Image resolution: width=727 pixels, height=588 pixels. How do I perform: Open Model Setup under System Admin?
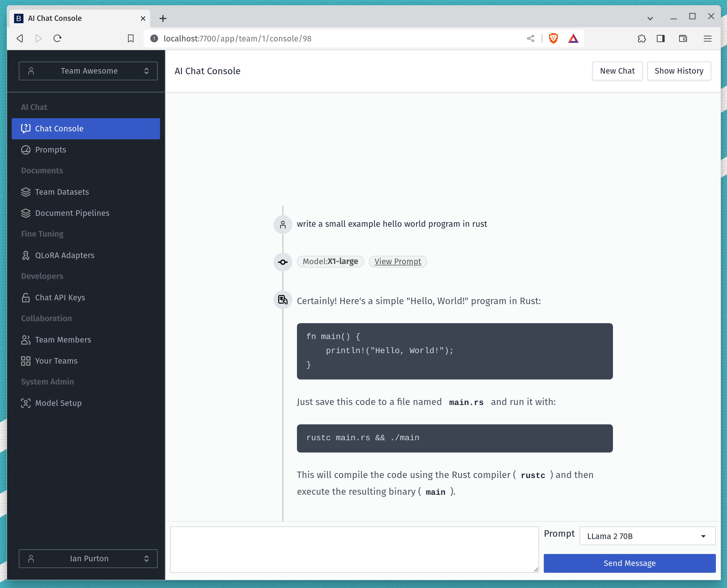58,403
